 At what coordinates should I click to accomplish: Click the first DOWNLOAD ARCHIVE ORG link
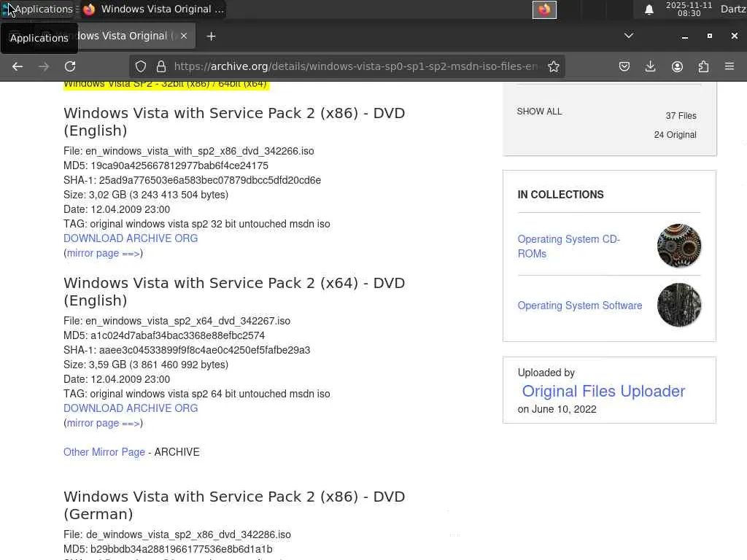(131, 238)
